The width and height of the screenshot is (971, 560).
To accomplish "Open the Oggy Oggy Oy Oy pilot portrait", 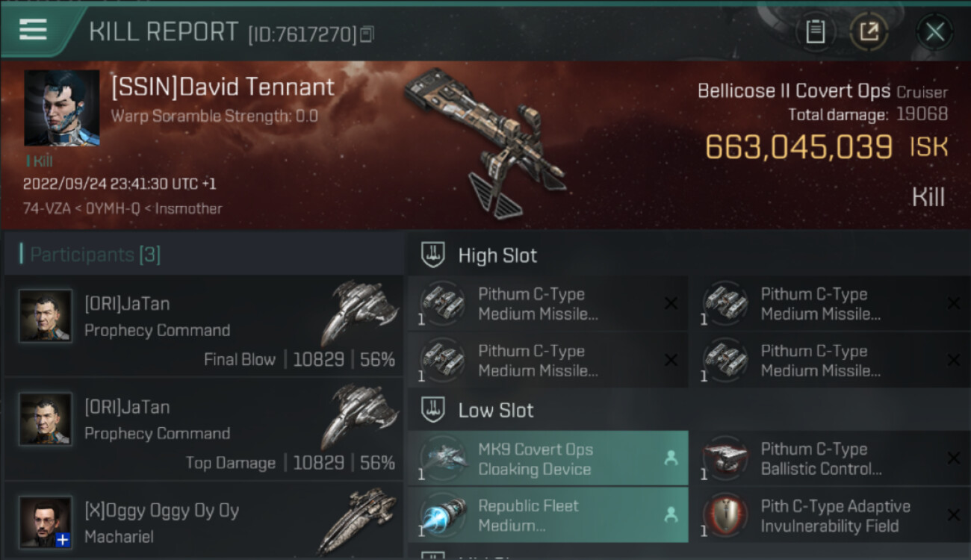I will coord(46,522).
